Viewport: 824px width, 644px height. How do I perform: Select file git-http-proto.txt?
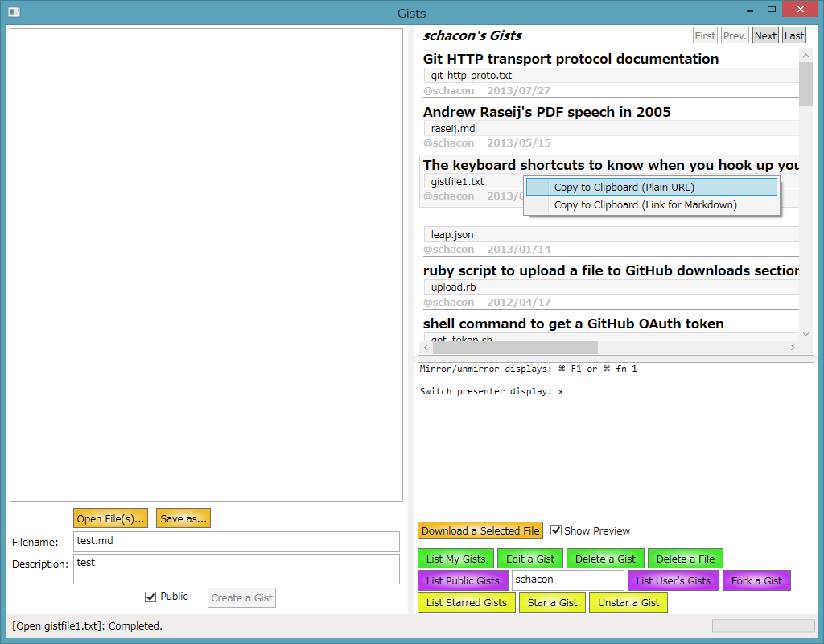[x=612, y=75]
